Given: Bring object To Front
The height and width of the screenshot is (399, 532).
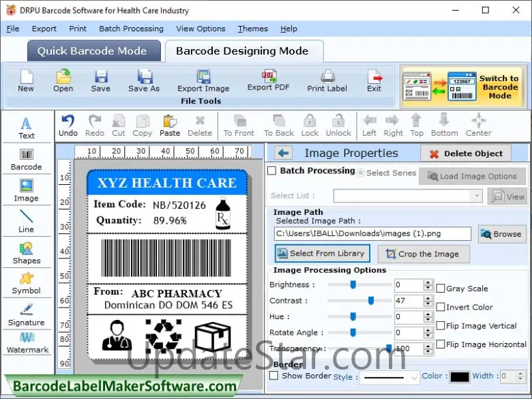Looking at the screenshot, I should coord(239,125).
